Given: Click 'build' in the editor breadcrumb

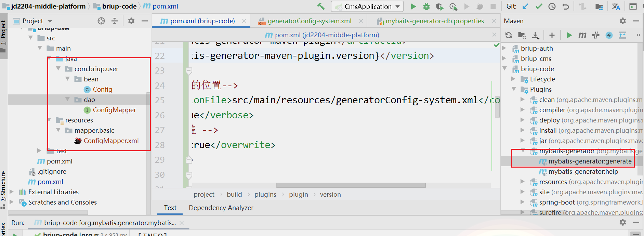Looking at the screenshot, I should [x=234, y=194].
